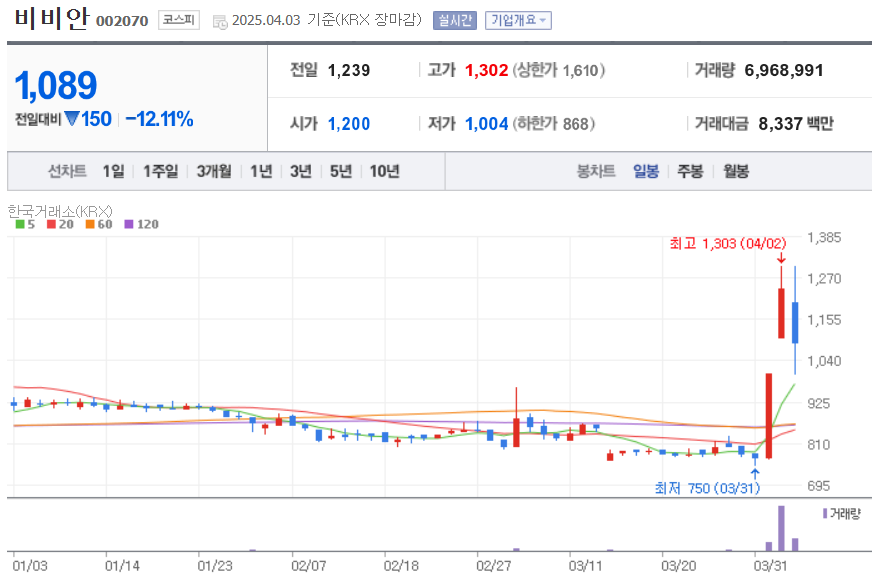872x582 pixels.
Task: Click the orange 60-day moving average swatch
Action: coord(90,225)
